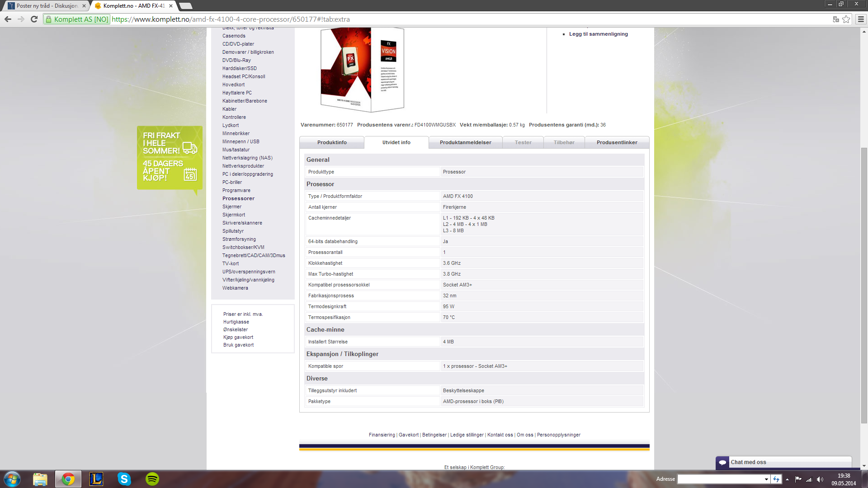Open the Skjermkort category

(x=234, y=215)
